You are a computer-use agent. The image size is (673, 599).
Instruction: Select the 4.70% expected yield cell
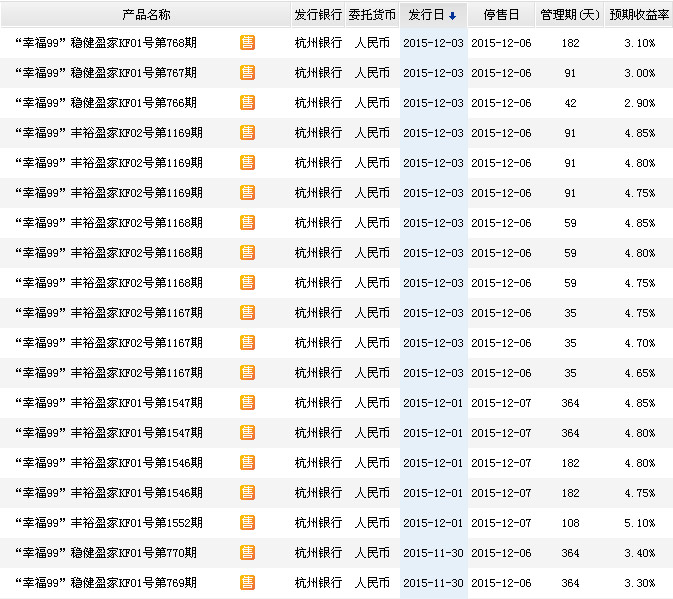[640, 343]
